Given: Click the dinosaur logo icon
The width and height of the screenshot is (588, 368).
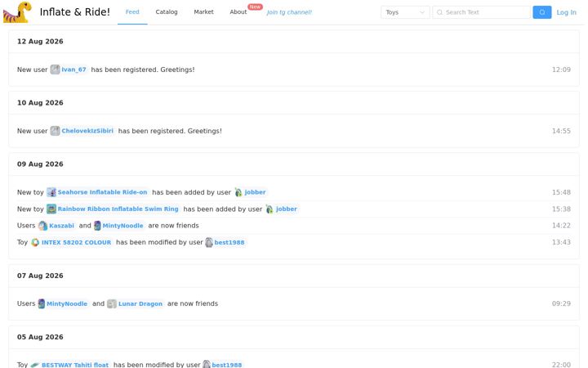Looking at the screenshot, I should pyautogui.click(x=17, y=12).
